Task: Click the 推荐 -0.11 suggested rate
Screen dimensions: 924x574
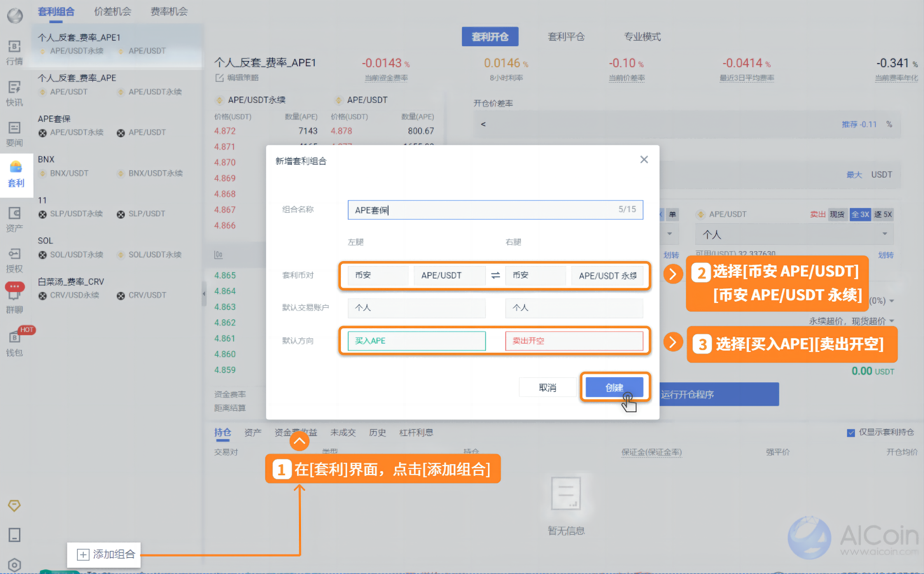Action: (x=859, y=125)
